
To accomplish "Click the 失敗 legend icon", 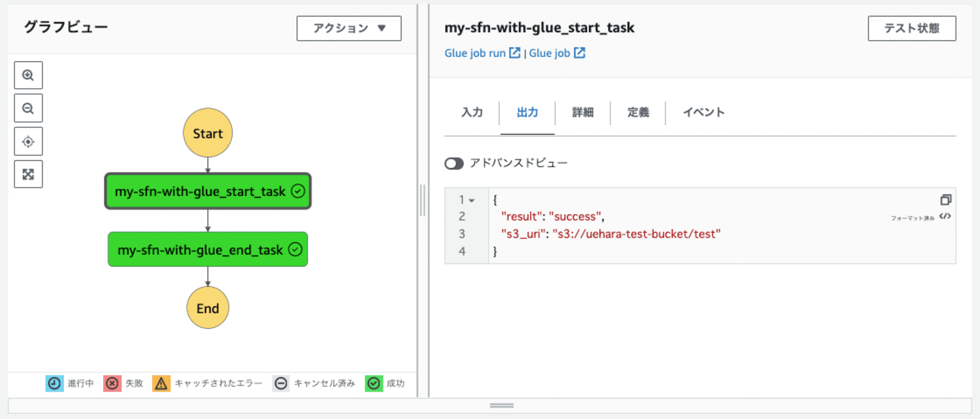I will [112, 383].
